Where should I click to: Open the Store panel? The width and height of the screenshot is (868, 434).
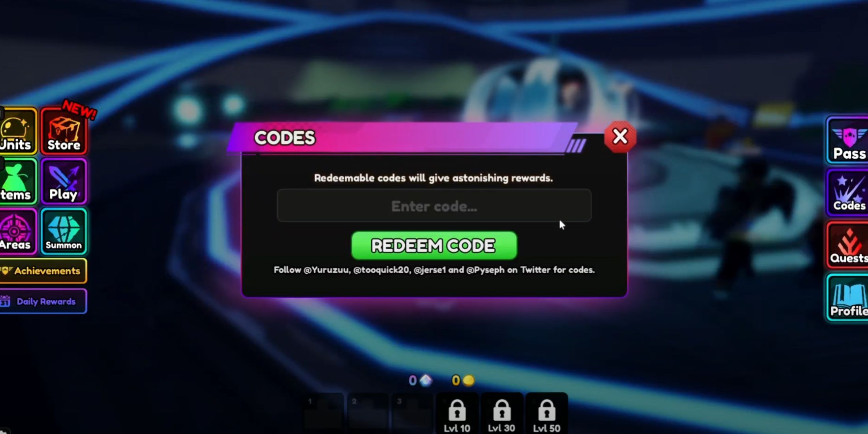point(64,131)
